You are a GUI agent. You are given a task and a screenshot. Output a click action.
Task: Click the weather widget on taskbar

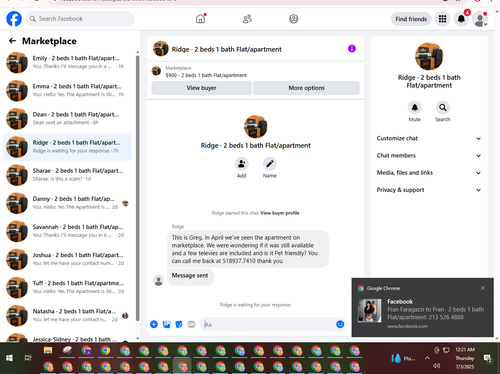(403, 358)
